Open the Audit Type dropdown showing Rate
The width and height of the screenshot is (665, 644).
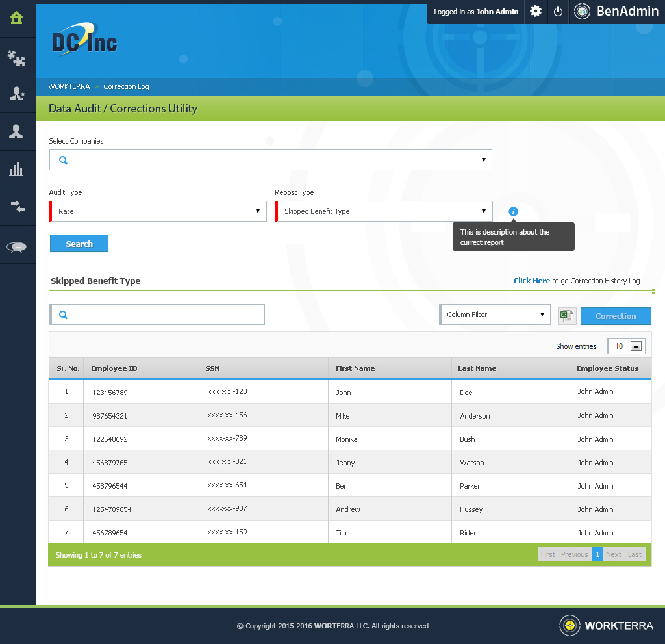pyautogui.click(x=158, y=211)
